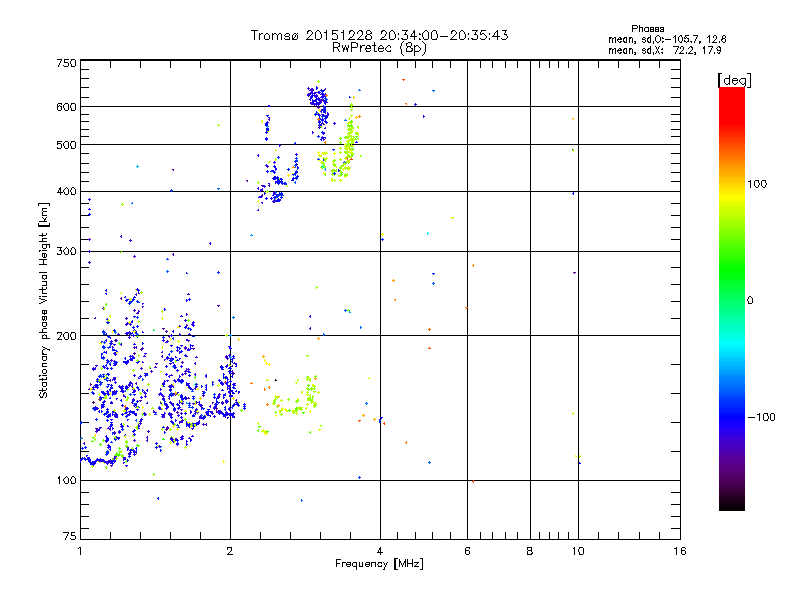Image resolution: width=800 pixels, height=600 pixels.
Task: Click the x-axis tick label '4'
Action: [380, 551]
